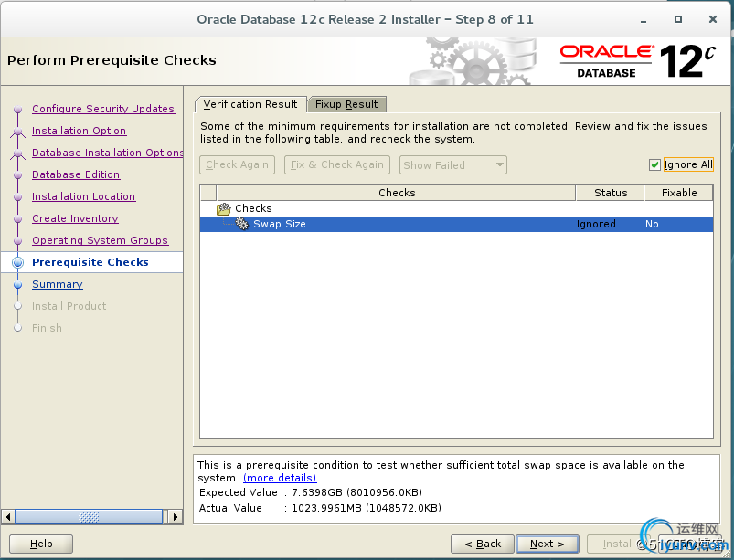Click the Back button
Screen dimensions: 734x560
click(x=482, y=544)
